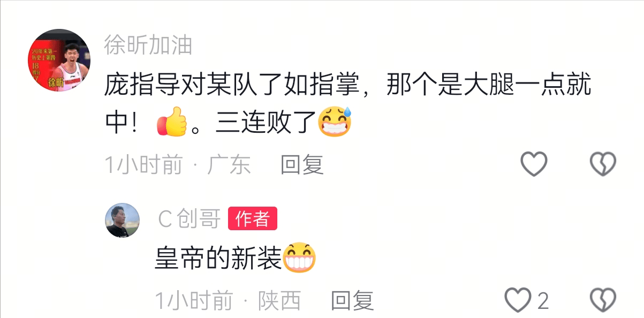
Task: Reply to 徐昕加油's comment via 回复
Action: pos(302,164)
